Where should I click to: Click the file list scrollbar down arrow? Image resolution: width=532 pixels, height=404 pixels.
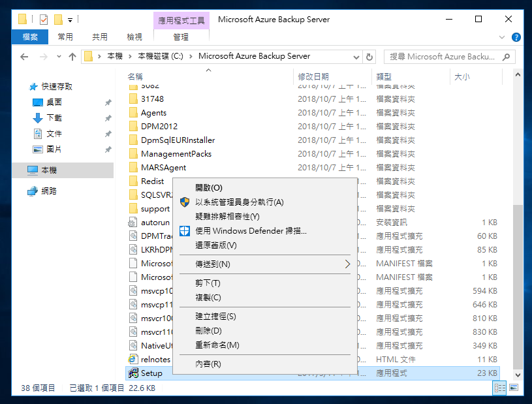point(518,375)
